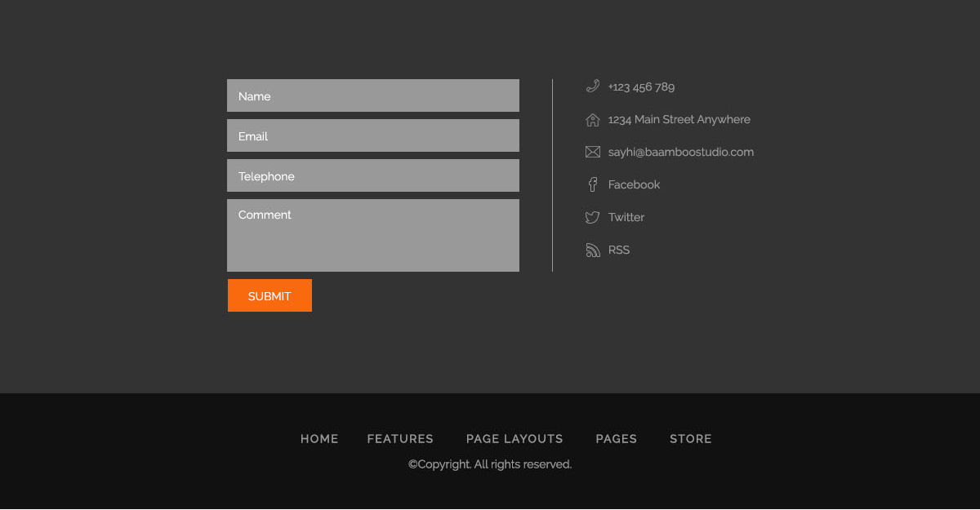Click the sayhi@baamboostudio.com email link
The image size is (980, 510).
[x=681, y=152]
